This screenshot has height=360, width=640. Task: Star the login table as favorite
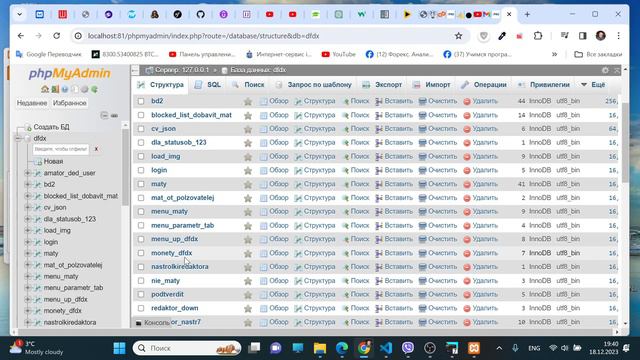tap(248, 171)
